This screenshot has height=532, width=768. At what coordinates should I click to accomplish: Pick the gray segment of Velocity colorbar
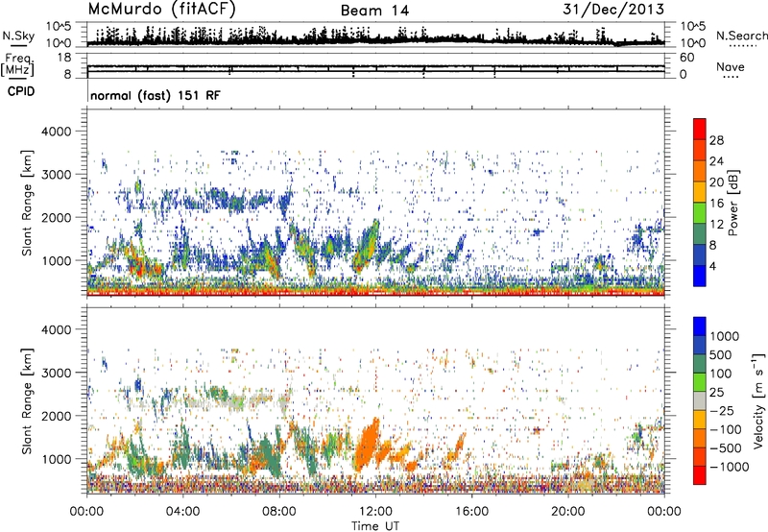point(699,401)
